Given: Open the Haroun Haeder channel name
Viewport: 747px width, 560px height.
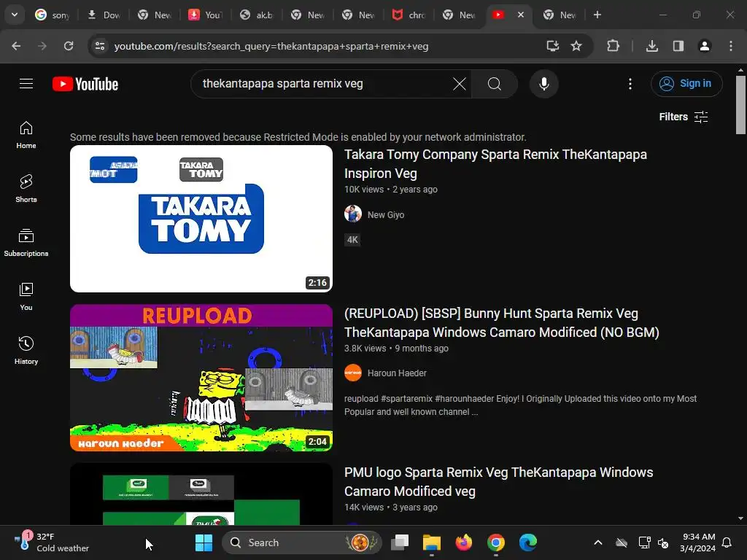Looking at the screenshot, I should (x=397, y=373).
